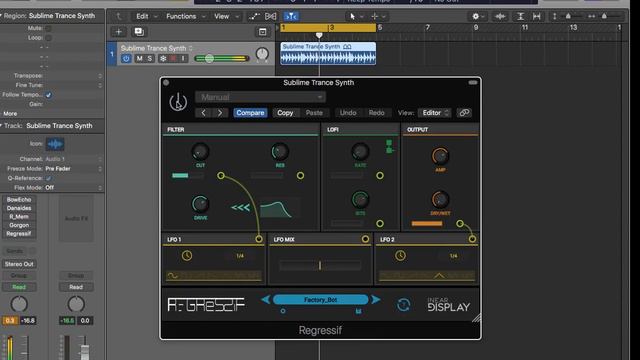The width and height of the screenshot is (640, 360).
Task: Mute the Sublime Trance Synth track
Action: tap(140, 59)
